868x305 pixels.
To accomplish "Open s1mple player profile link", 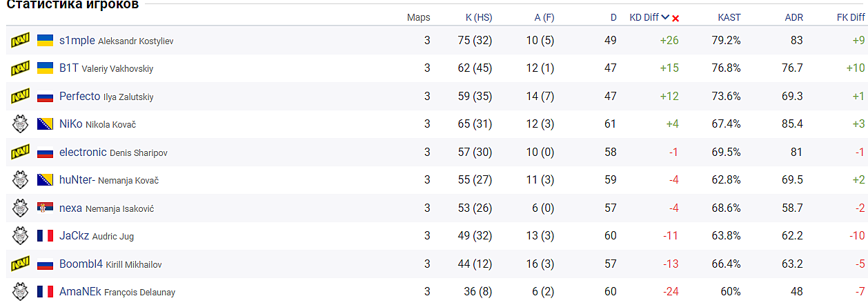I will click(x=77, y=41).
